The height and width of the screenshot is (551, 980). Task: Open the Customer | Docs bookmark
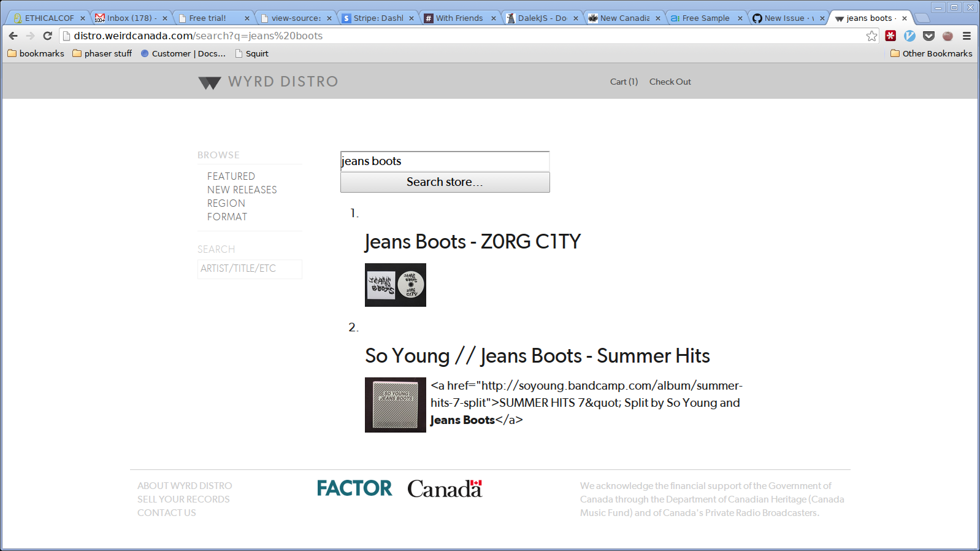click(183, 53)
